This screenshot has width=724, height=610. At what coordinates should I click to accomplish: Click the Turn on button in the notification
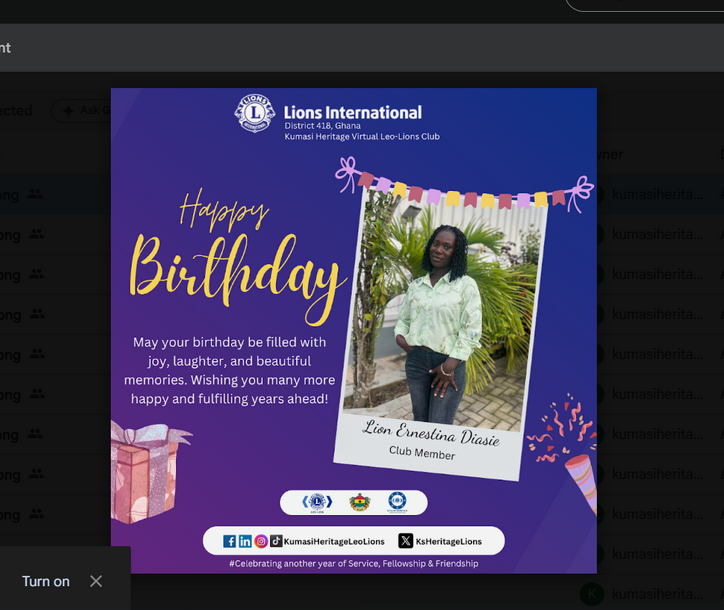pyautogui.click(x=46, y=581)
